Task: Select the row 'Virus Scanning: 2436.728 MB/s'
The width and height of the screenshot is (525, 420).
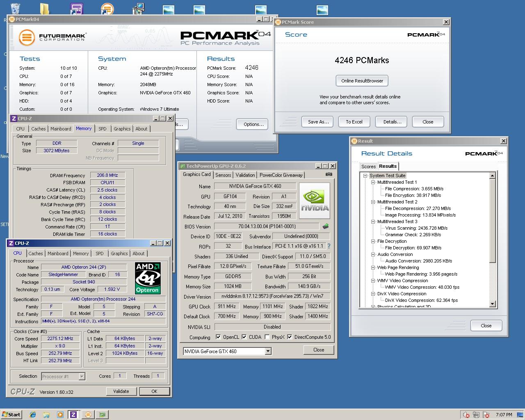Action: point(416,228)
